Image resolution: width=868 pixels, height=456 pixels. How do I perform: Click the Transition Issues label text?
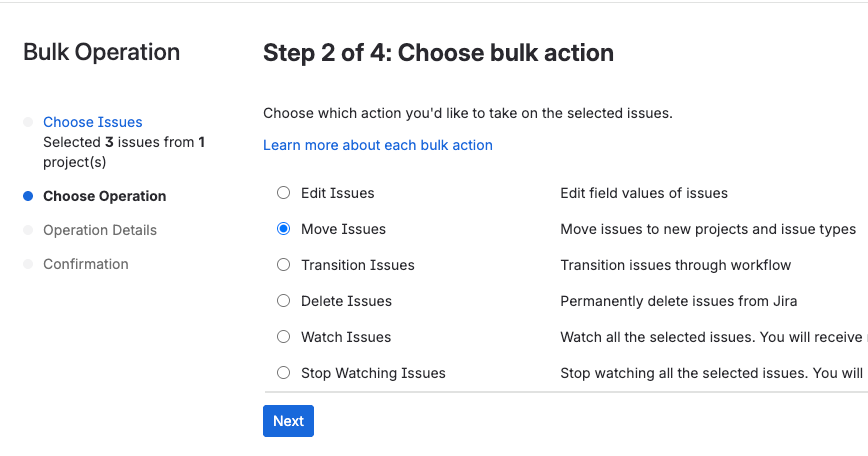[x=357, y=265]
